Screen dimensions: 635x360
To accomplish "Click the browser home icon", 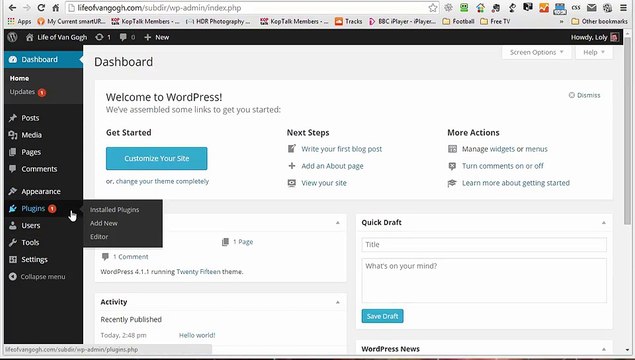I will pyautogui.click(x=55, y=8).
